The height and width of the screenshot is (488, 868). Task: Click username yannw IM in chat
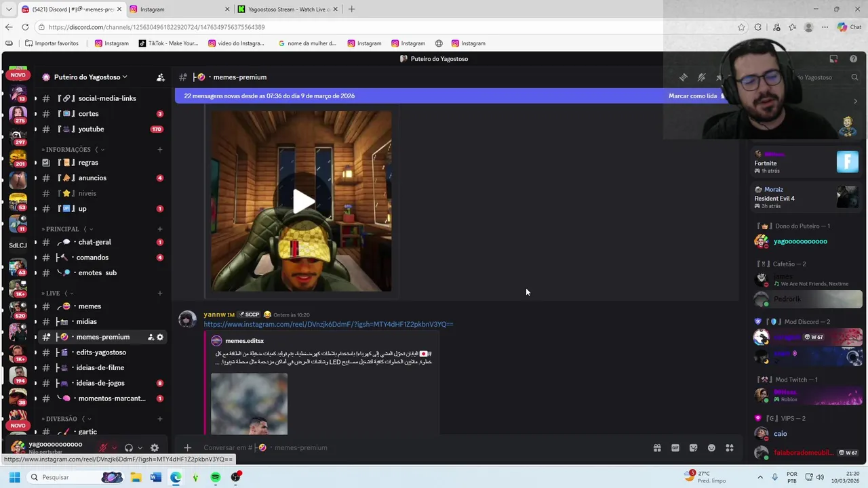tap(219, 314)
